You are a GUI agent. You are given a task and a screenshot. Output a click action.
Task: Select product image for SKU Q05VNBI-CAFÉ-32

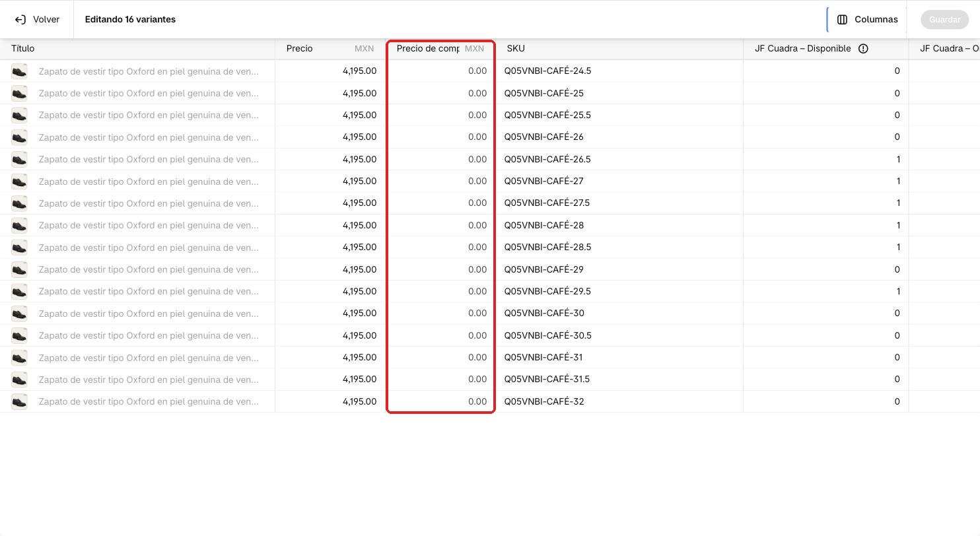coord(19,401)
